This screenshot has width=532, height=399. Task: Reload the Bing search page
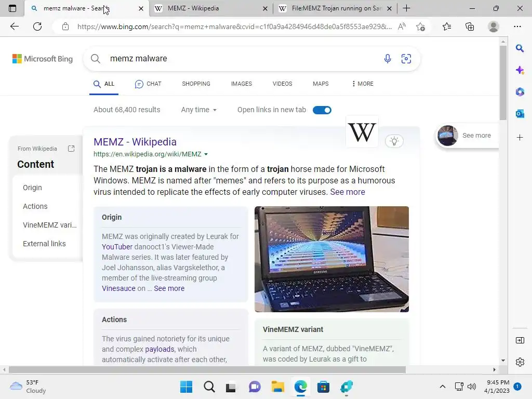[37, 26]
